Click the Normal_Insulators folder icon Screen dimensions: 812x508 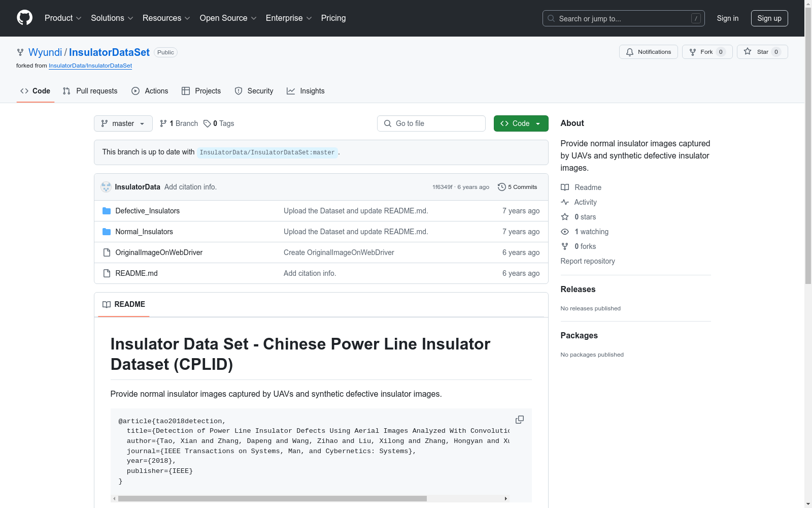pos(107,232)
